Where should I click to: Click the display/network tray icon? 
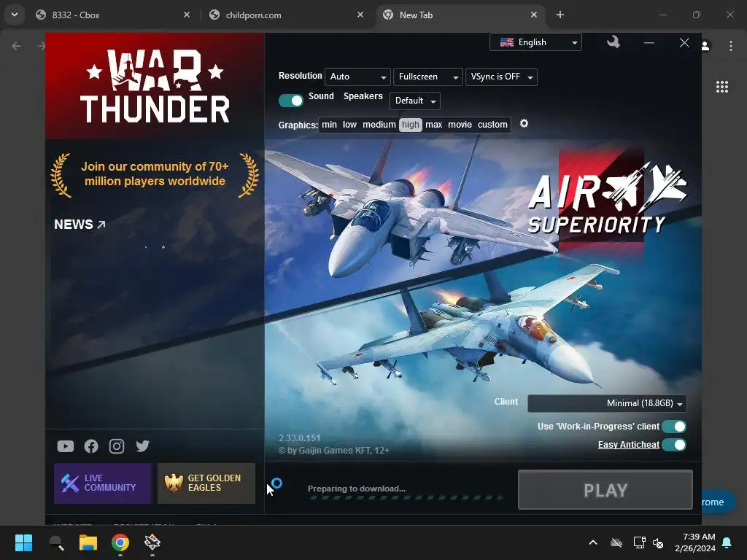coord(639,542)
